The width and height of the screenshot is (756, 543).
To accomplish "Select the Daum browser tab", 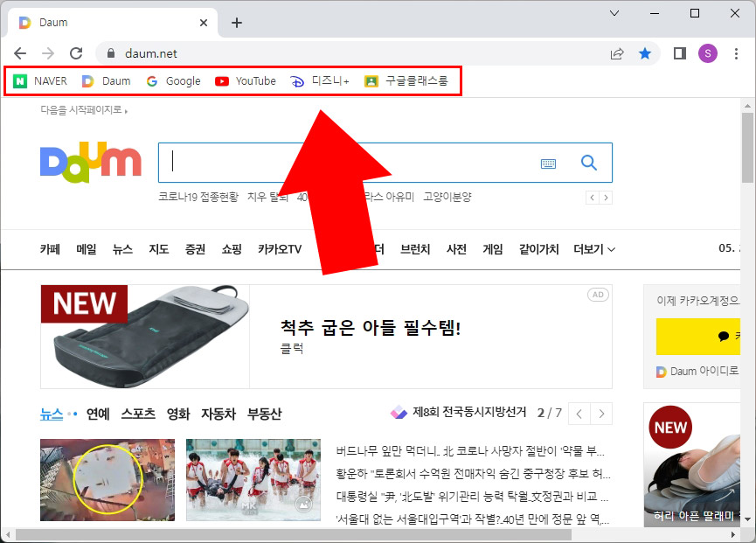I will 105,22.
